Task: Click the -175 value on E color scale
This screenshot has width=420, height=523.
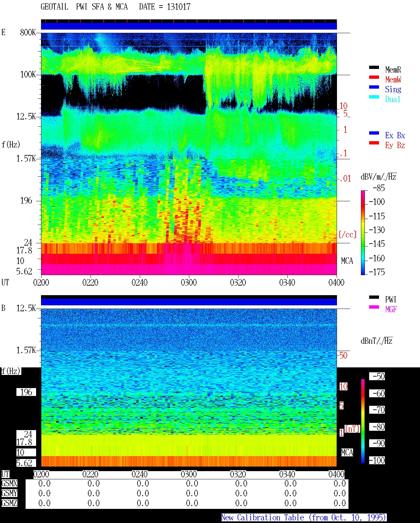Action: (377, 272)
